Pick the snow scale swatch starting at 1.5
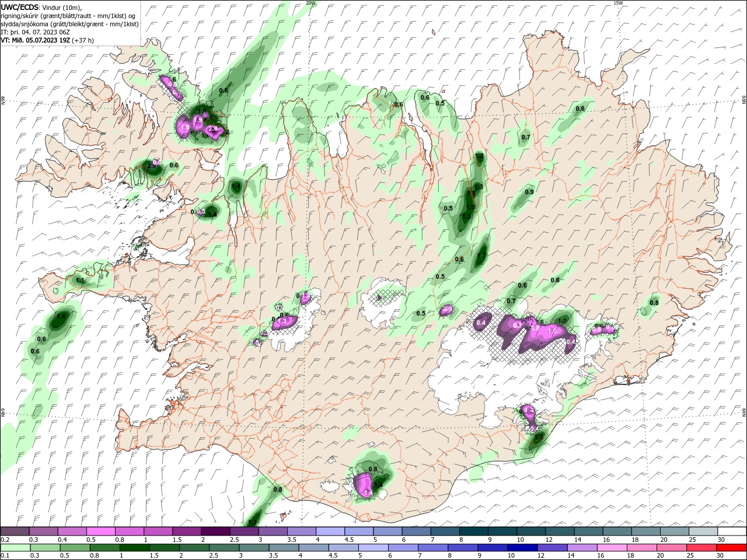Viewport: 747px width, 560px height. click(x=187, y=531)
